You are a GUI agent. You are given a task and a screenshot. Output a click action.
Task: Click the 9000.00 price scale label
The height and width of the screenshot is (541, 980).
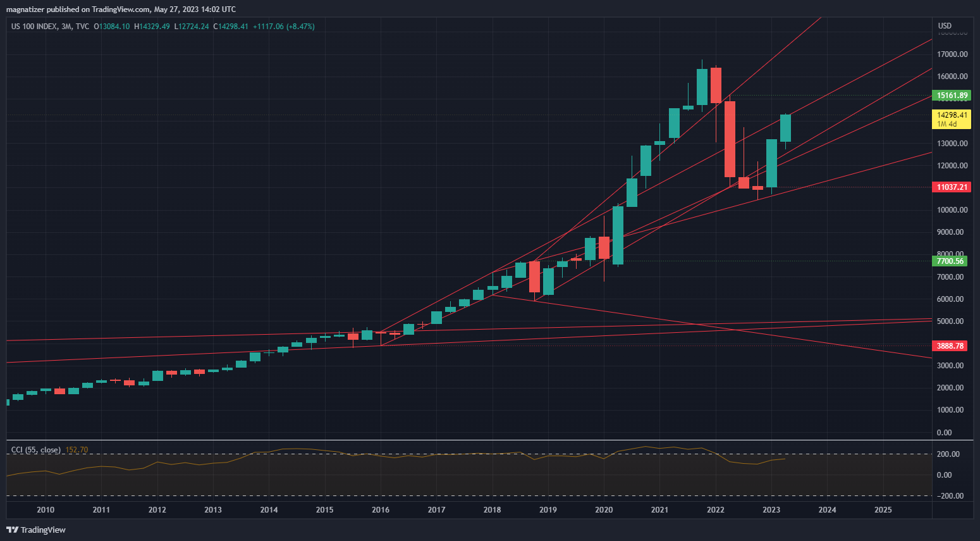950,232
